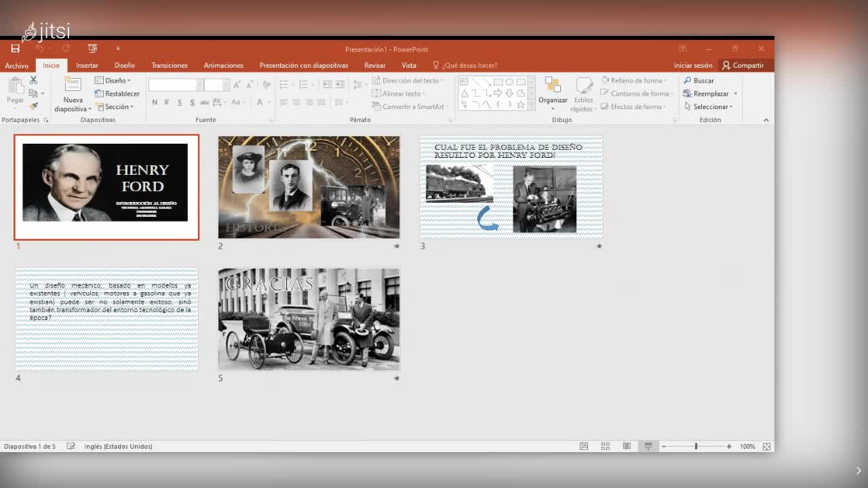
Task: Click Iniciar sesión link
Action: click(x=693, y=65)
